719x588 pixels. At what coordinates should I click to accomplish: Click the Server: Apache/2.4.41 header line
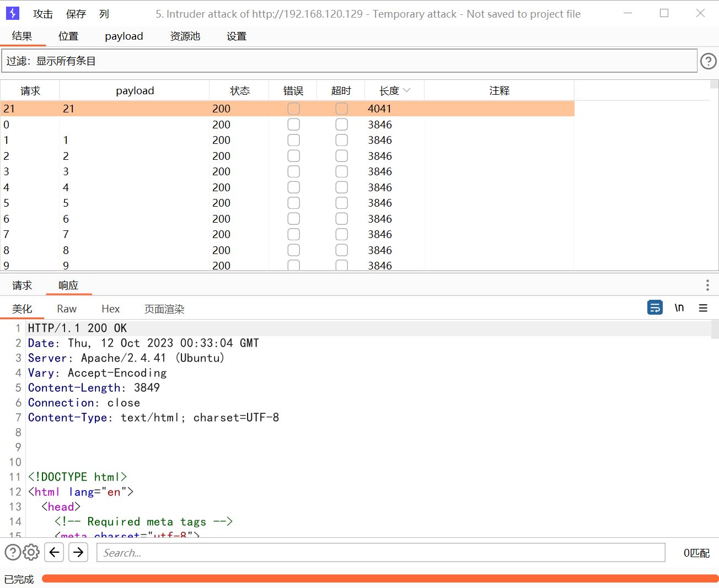pyautogui.click(x=126, y=358)
